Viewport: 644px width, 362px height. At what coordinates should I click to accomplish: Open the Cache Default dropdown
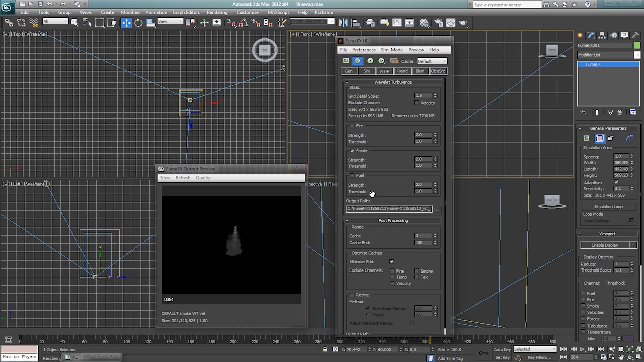tap(432, 61)
